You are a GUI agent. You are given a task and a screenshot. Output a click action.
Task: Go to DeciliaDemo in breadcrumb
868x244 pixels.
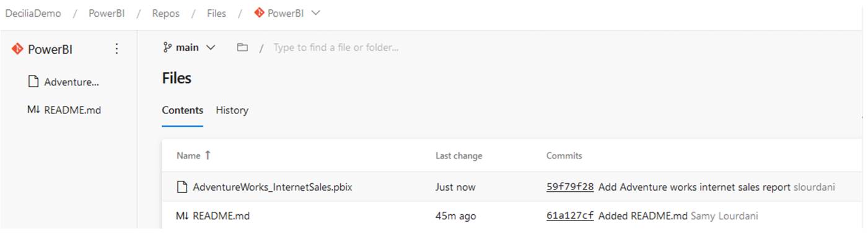(x=33, y=13)
